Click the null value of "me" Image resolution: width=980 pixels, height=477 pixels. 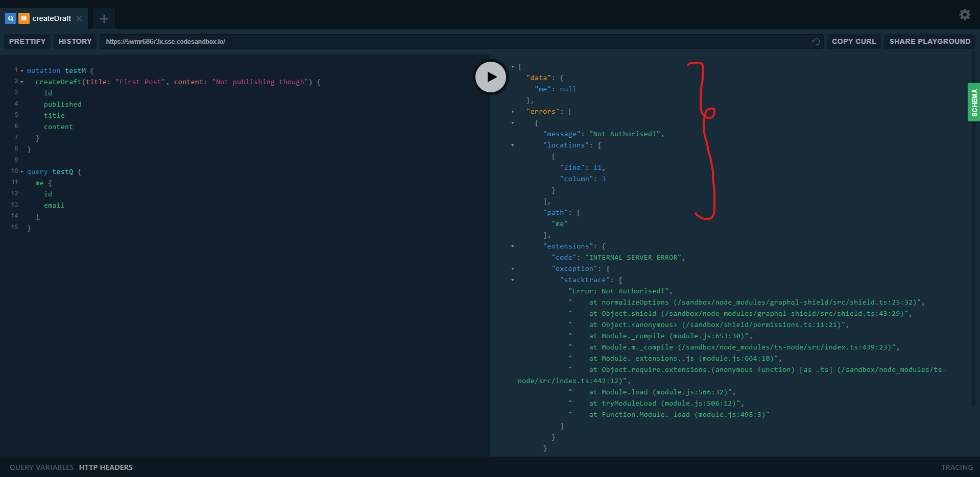(568, 89)
